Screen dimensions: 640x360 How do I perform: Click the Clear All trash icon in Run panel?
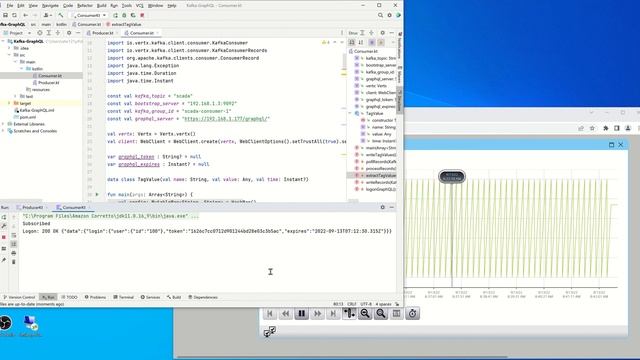pyautogui.click(x=13, y=262)
